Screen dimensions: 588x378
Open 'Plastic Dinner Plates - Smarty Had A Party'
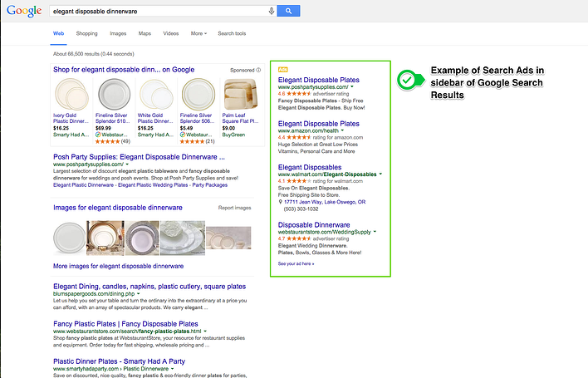pyautogui.click(x=120, y=361)
